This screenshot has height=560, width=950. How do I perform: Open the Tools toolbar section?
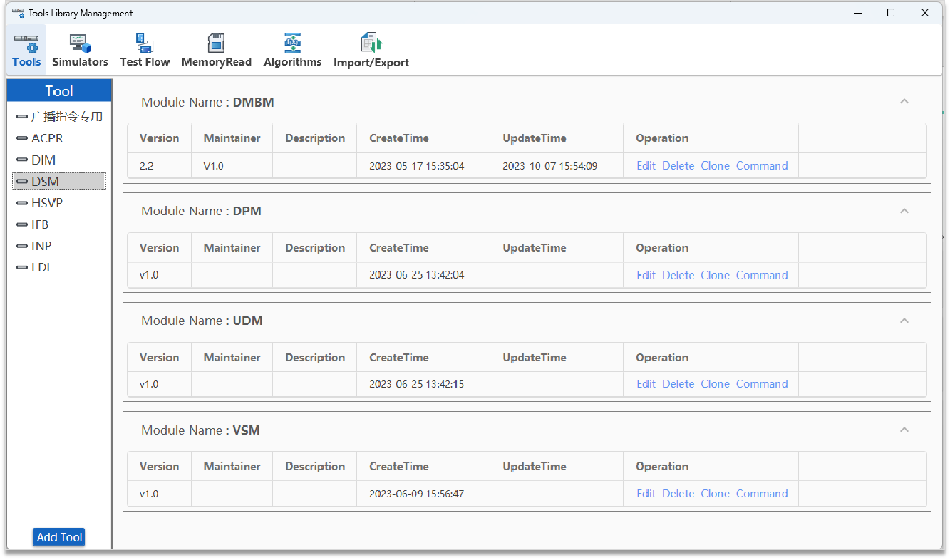pos(27,49)
